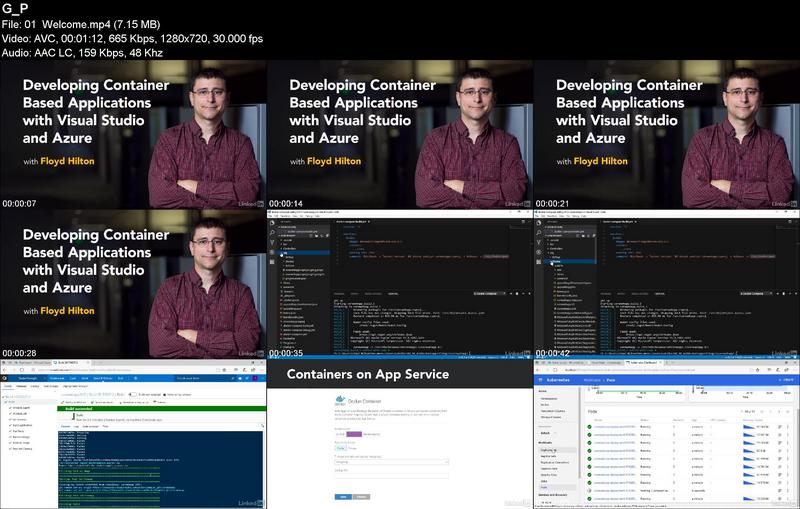Image resolution: width=800 pixels, height=509 pixels.
Task: Click Explorer icon in the 00:00:42 VS Code frame
Action: pos(538,223)
